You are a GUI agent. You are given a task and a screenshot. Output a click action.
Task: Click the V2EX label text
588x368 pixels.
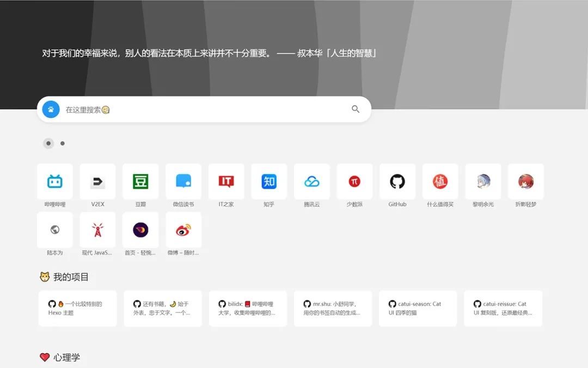[x=97, y=204]
